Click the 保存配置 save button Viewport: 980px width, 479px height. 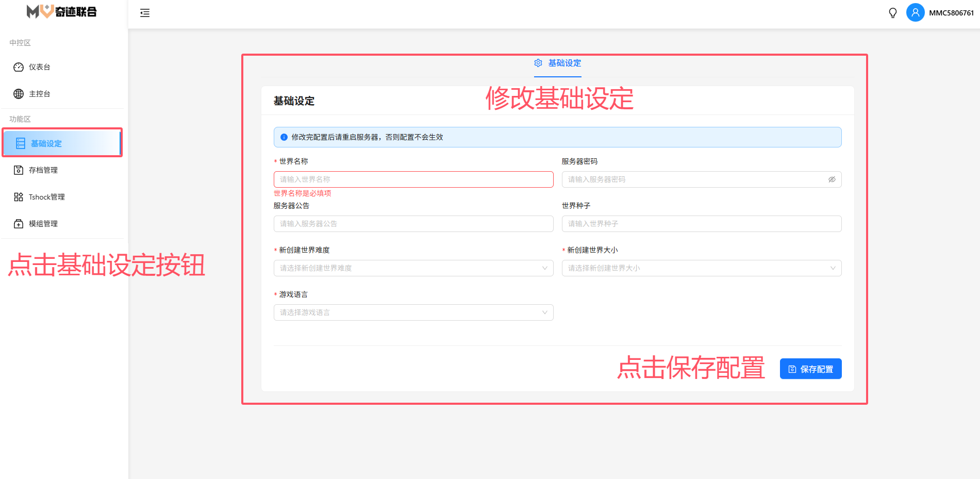pos(810,369)
